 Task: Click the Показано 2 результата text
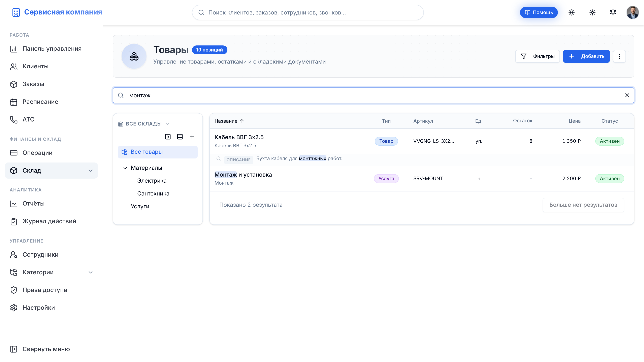tap(251, 205)
